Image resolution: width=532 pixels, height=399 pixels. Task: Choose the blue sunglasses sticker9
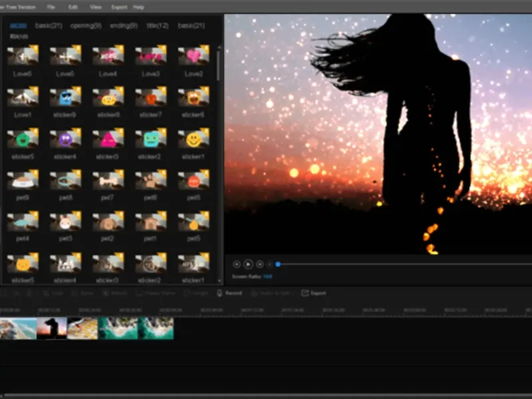[65, 98]
